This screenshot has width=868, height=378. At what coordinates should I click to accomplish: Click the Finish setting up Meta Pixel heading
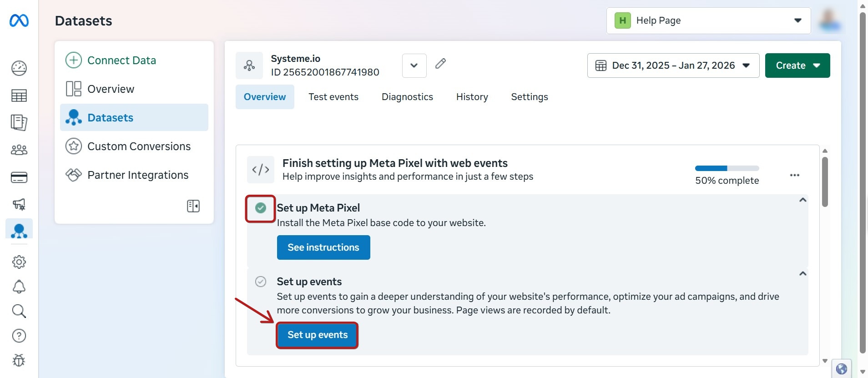(x=395, y=163)
